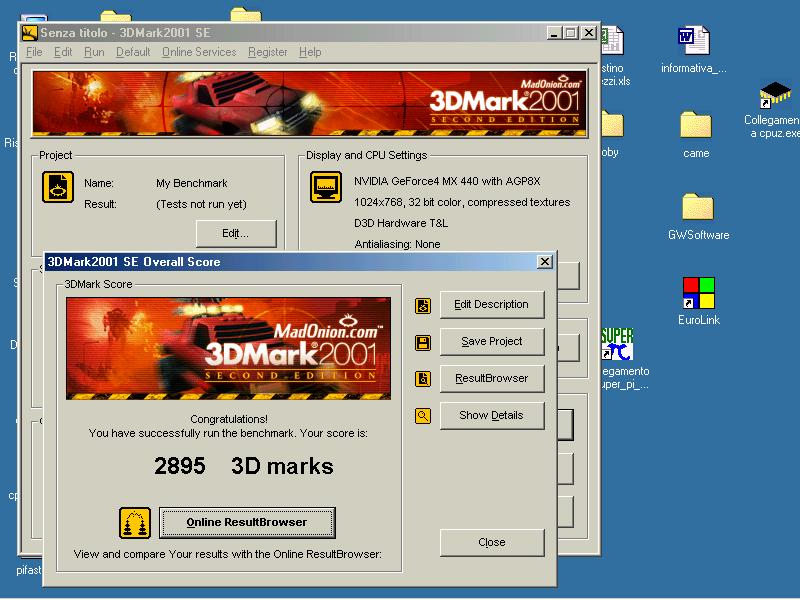The width and height of the screenshot is (800, 600).
Task: Click the Edit Description icon
Action: [x=422, y=306]
